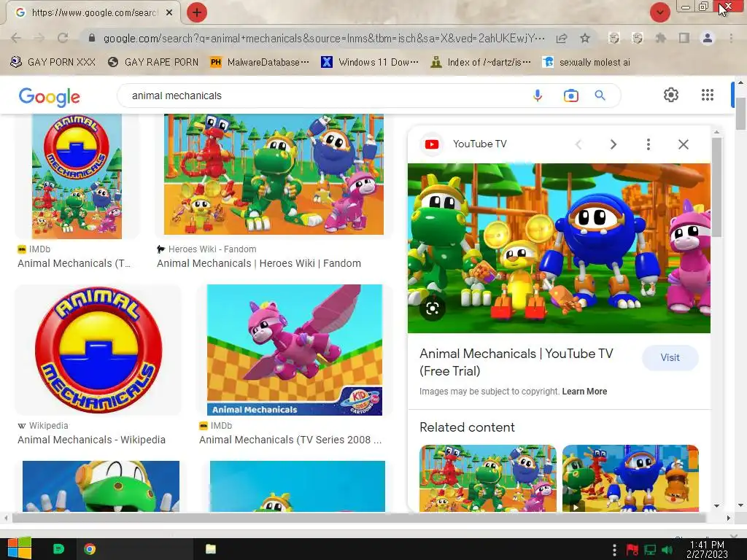Screen dimensions: 747x560
Task: Open 'Animal Mechanicals | YouTube TV (Free Trial)' title
Action: [x=516, y=362]
